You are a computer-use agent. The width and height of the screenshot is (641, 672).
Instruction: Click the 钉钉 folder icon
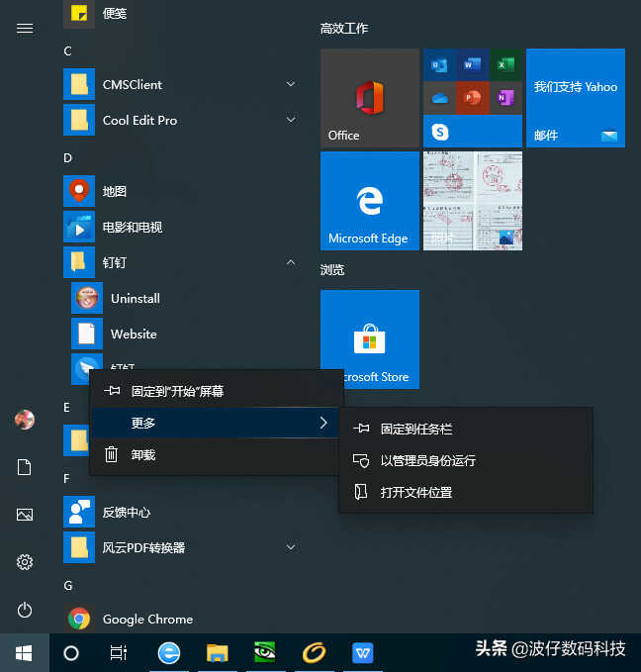79,262
